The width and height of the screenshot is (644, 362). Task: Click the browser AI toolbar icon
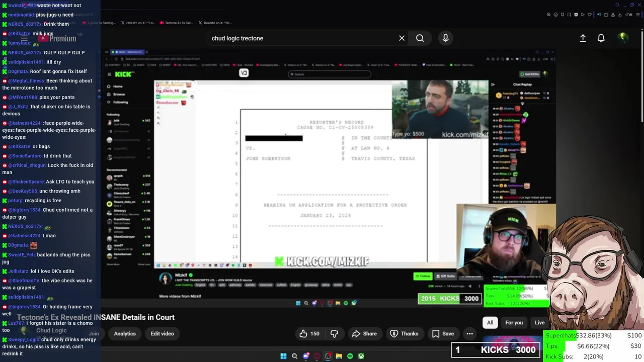click(628, 15)
